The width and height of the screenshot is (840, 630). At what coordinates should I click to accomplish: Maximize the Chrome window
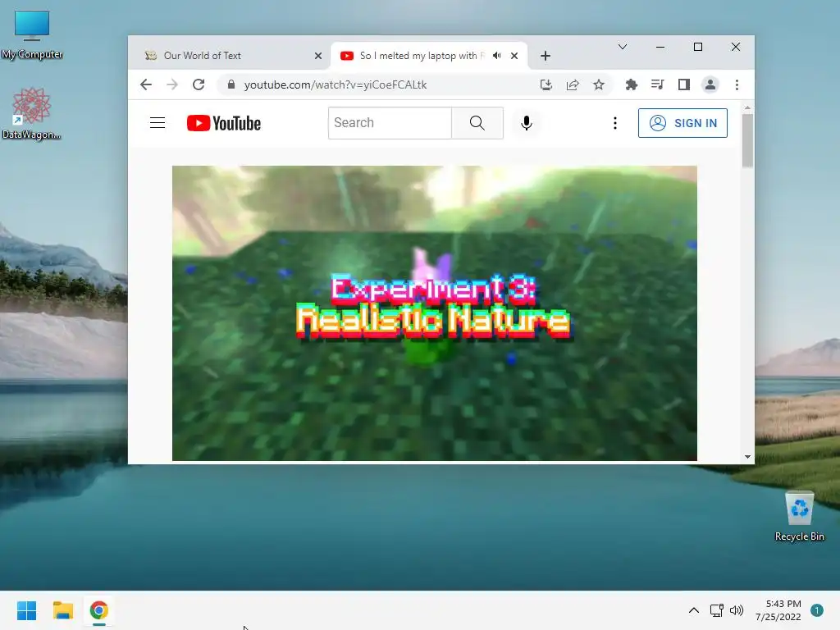click(x=698, y=47)
